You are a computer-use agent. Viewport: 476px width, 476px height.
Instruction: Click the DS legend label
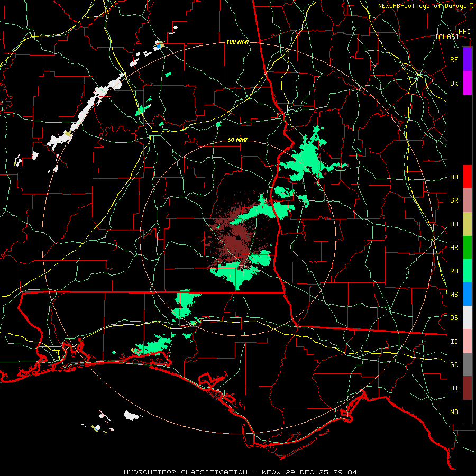[x=454, y=318]
